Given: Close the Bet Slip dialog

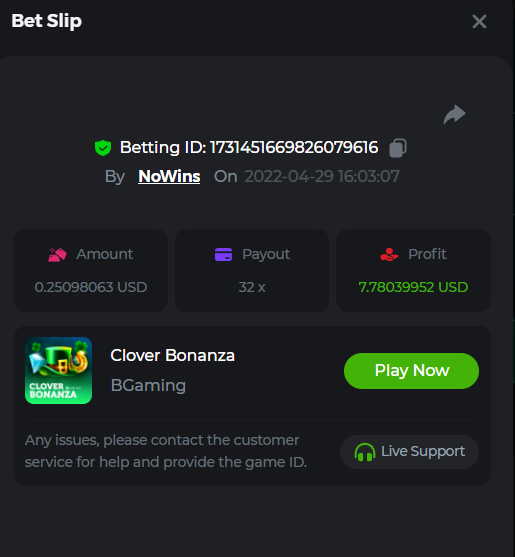Looking at the screenshot, I should 479,22.
